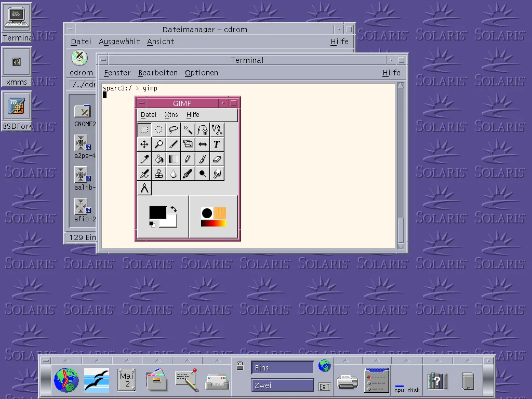The image size is (532, 399).
Task: Select the GNOME2 folder in Dateimanager
Action: tap(85, 116)
